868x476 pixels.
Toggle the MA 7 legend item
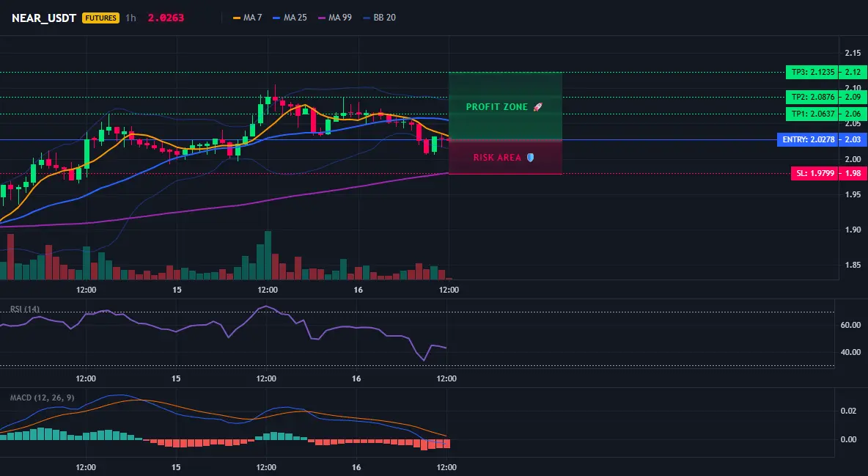coord(248,18)
